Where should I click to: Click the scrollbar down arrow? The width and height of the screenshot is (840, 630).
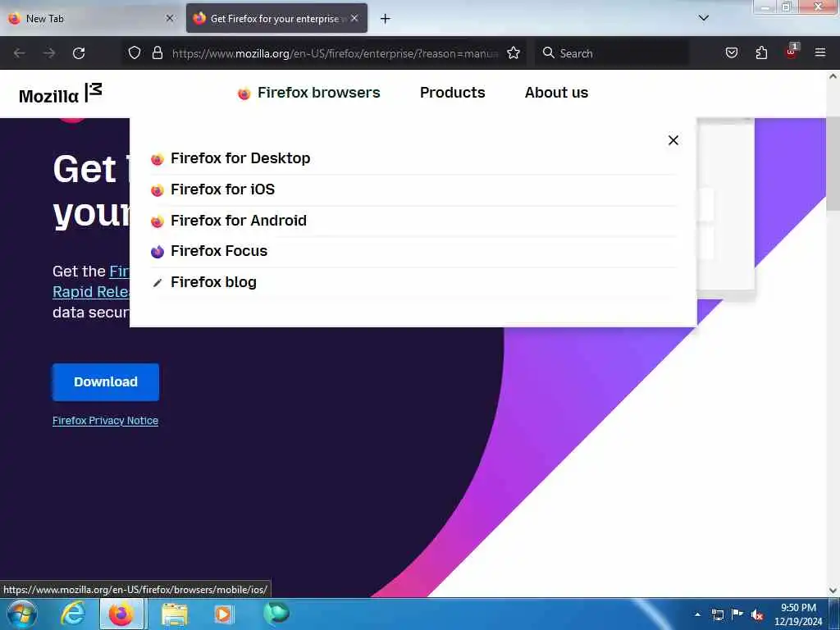click(833, 591)
